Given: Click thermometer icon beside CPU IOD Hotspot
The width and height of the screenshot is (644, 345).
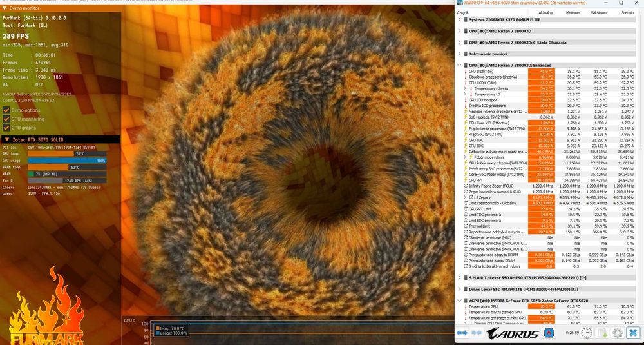Looking at the screenshot, I should tap(466, 100).
